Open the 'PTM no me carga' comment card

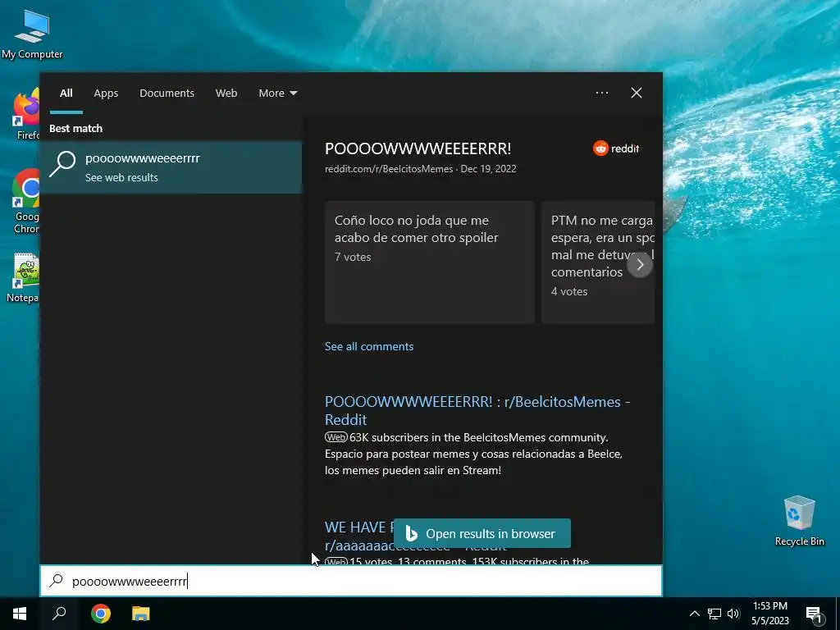click(598, 262)
